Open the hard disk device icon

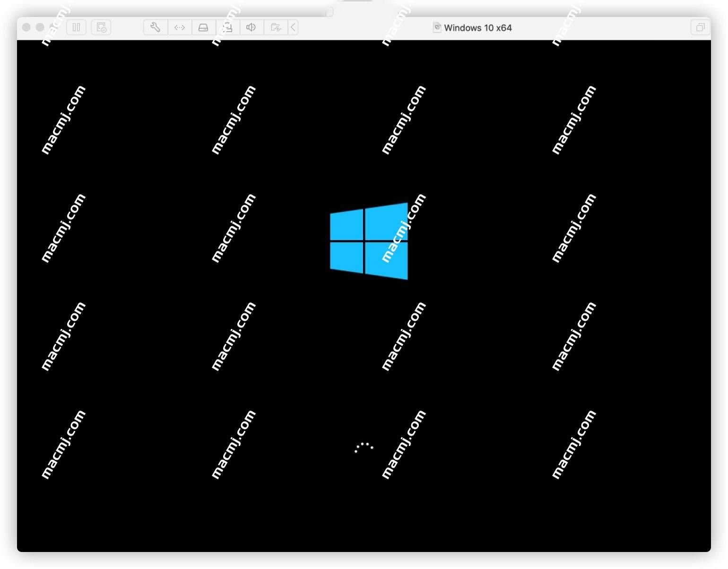(x=203, y=27)
